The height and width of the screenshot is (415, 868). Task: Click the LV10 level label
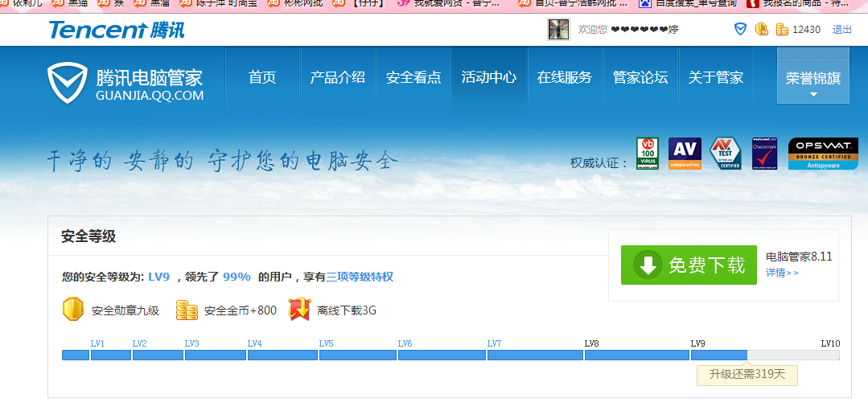(x=830, y=343)
